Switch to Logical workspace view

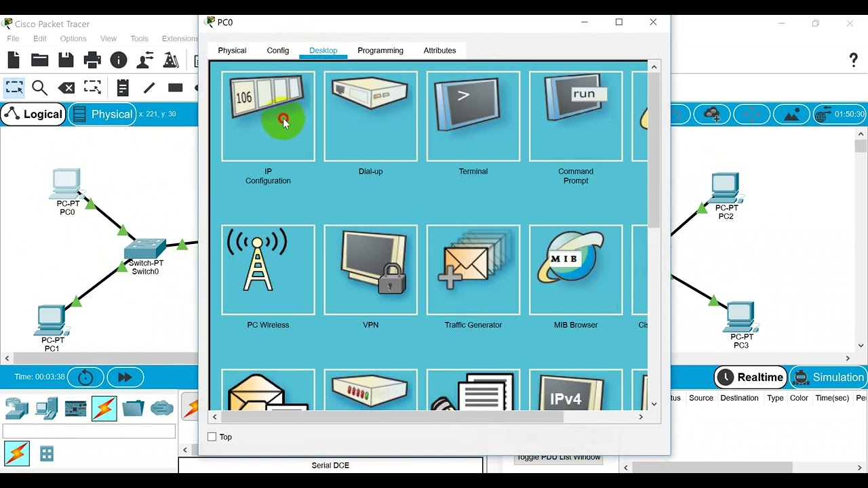[33, 114]
